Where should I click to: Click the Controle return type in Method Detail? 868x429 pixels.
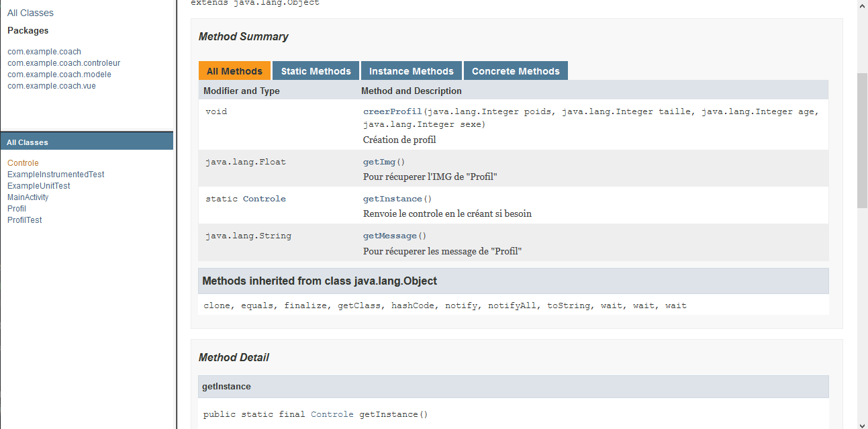[332, 414]
